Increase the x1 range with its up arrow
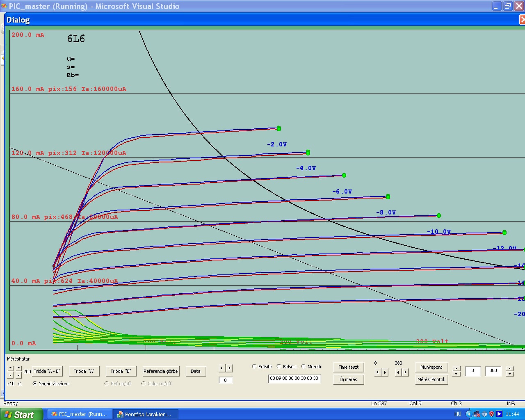Image resolution: width=525 pixels, height=420 pixels. (18, 369)
